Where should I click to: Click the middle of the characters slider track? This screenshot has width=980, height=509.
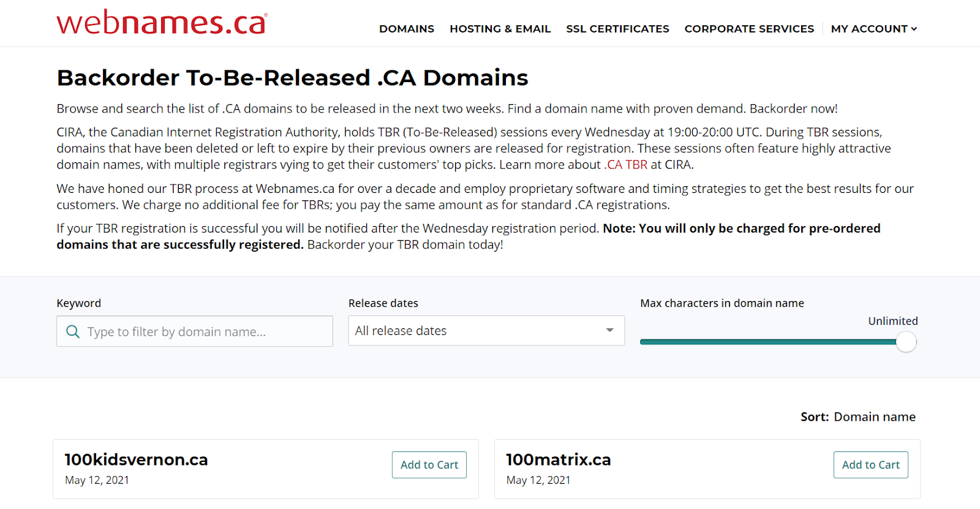(x=773, y=342)
